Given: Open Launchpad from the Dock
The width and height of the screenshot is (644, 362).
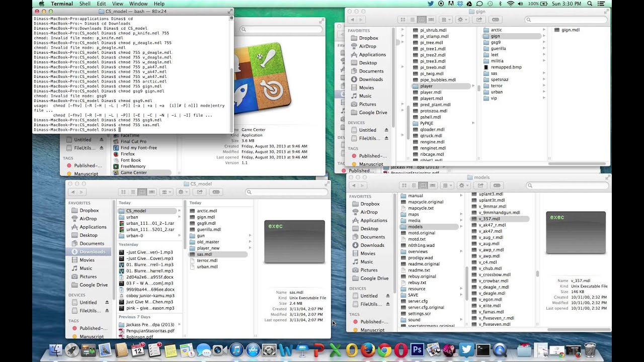Looking at the screenshot, I should [72, 350].
